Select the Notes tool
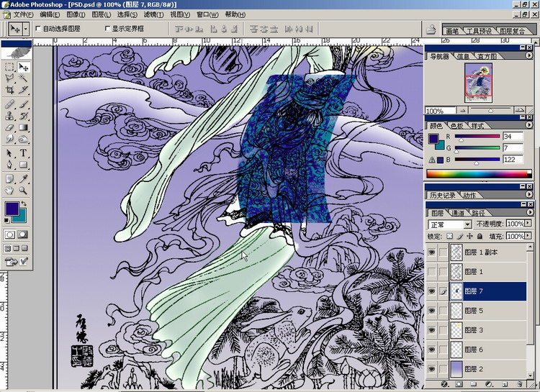Viewport: 540px width, 392px height. pos(9,178)
